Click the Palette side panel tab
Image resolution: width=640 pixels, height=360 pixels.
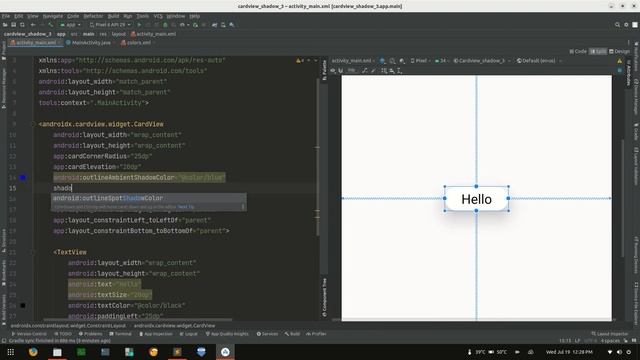324,70
